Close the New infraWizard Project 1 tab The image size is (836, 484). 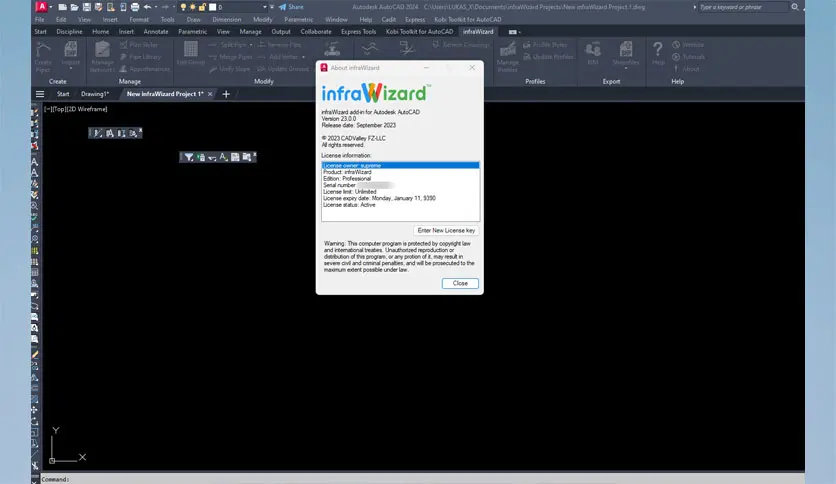210,94
